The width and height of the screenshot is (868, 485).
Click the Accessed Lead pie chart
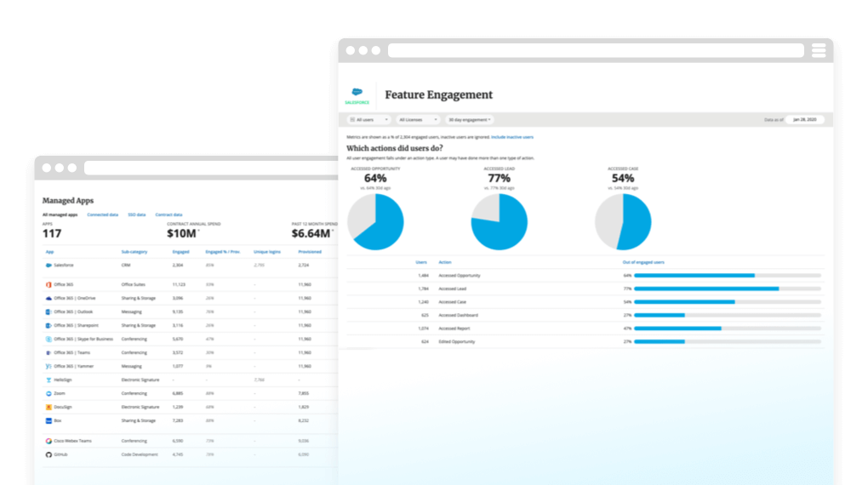point(500,222)
